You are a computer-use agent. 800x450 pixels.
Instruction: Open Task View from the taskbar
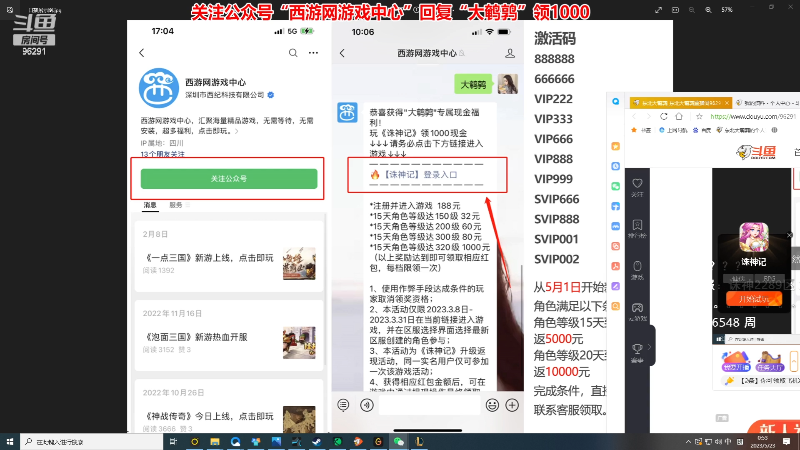click(x=173, y=441)
